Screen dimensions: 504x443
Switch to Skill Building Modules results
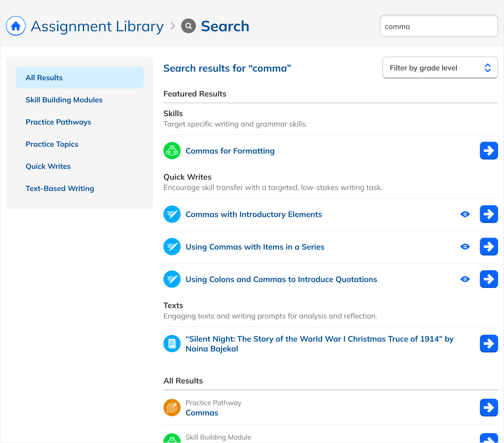(64, 100)
